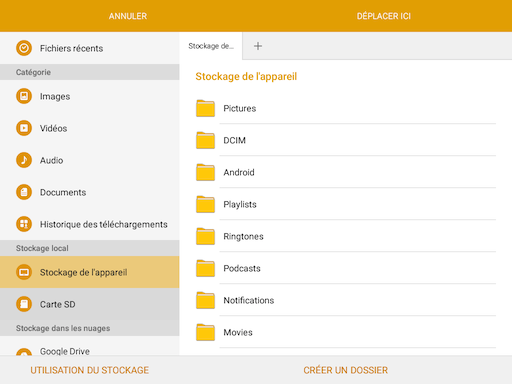
Task: Click the Audio music note icon
Action: click(x=24, y=160)
